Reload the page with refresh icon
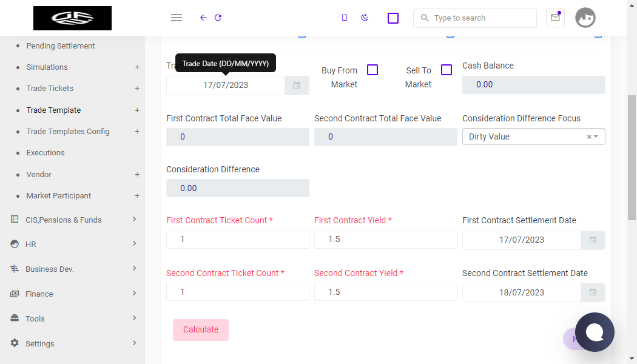637x364 pixels. tap(218, 18)
